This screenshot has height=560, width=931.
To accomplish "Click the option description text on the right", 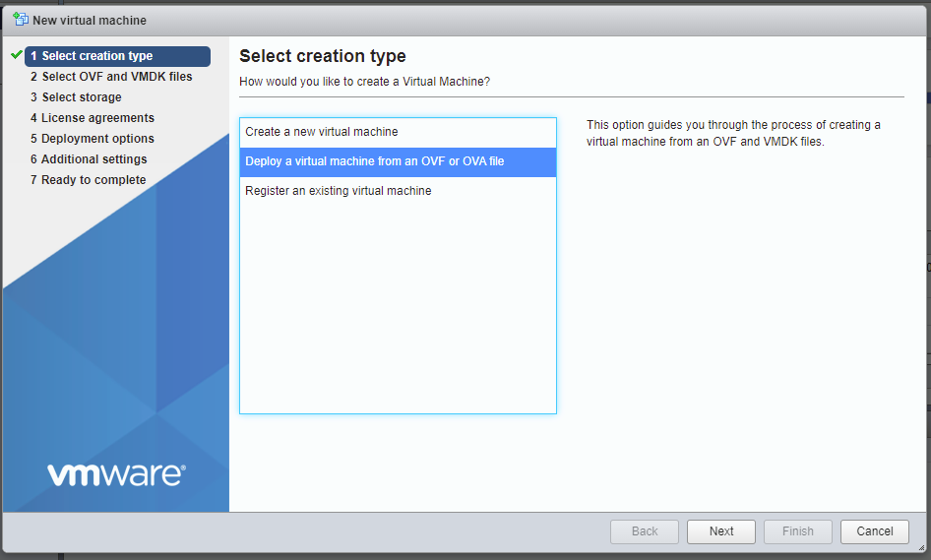I will tap(733, 133).
